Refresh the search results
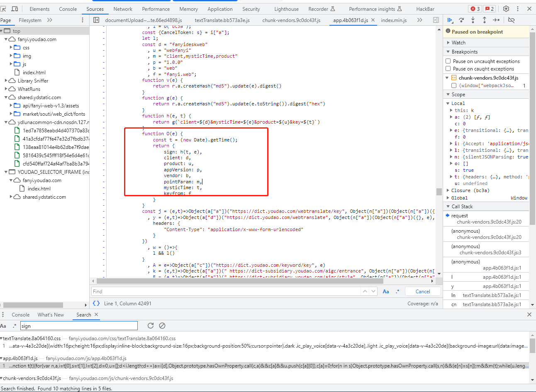This screenshot has width=536, height=392. coord(151,326)
